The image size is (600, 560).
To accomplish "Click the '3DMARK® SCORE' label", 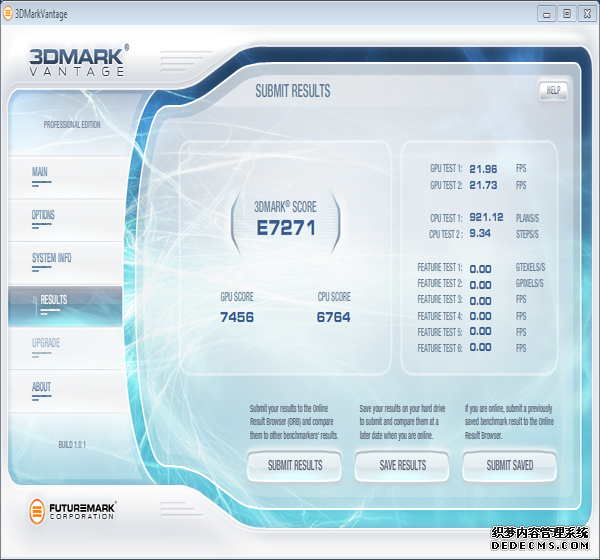I will tap(285, 207).
